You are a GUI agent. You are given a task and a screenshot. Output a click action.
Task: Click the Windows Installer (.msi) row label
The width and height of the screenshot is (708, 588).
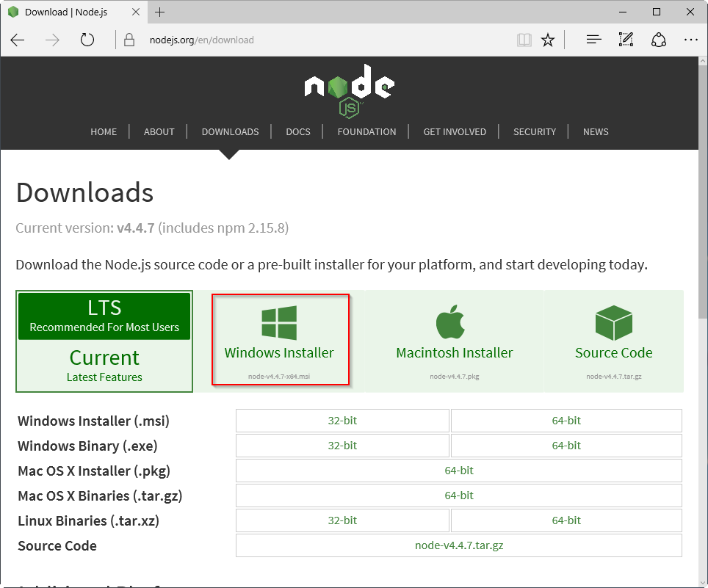[93, 421]
